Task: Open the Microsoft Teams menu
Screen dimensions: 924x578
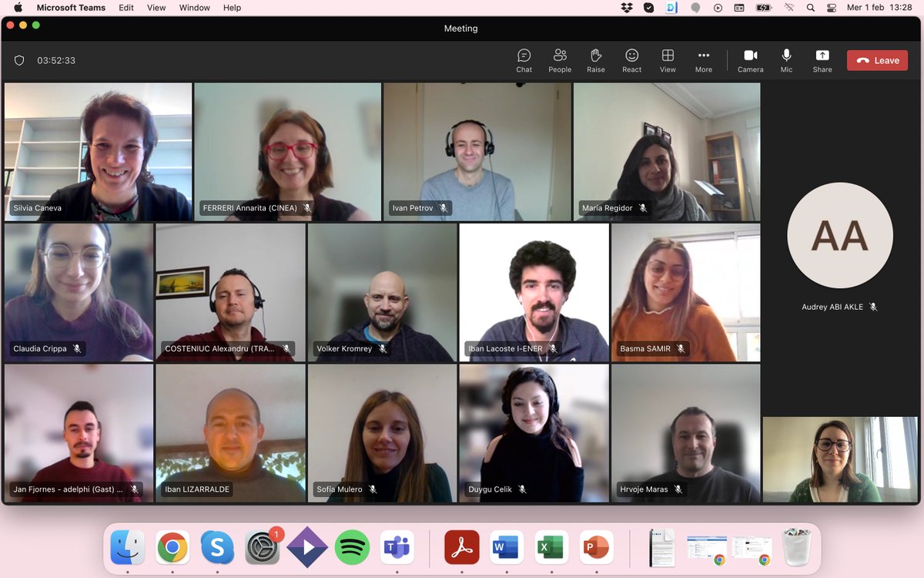Action: click(72, 8)
